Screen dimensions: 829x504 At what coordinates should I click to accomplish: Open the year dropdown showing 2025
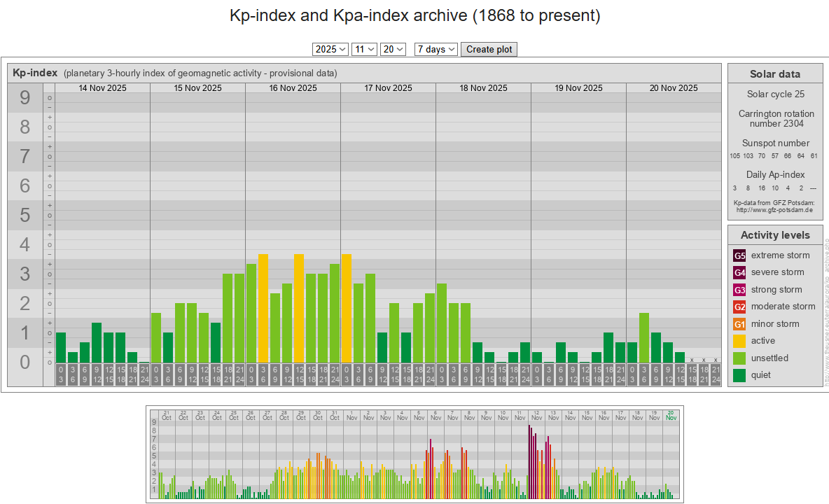click(330, 49)
